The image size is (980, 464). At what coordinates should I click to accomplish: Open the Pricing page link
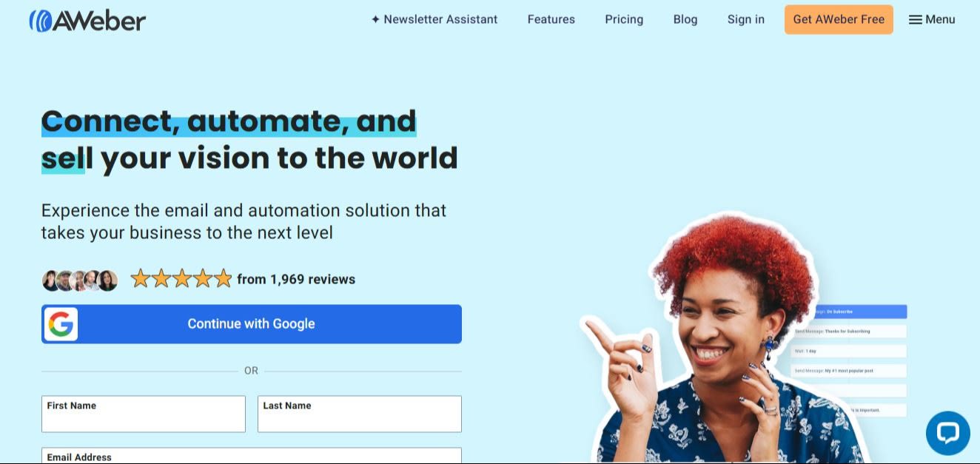[624, 19]
